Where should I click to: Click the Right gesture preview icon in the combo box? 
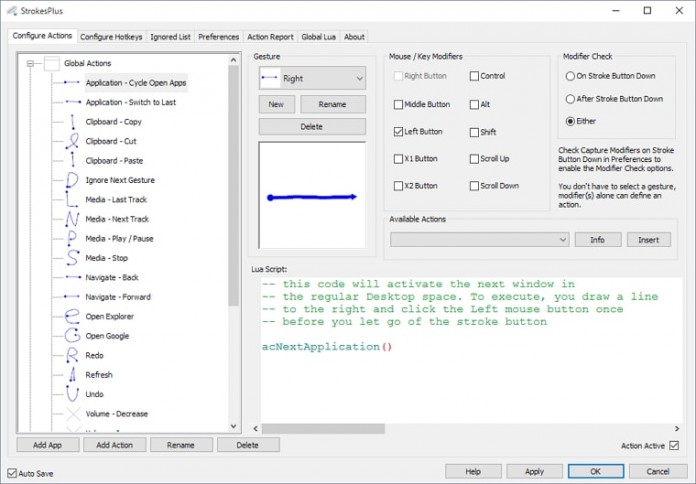[270, 78]
